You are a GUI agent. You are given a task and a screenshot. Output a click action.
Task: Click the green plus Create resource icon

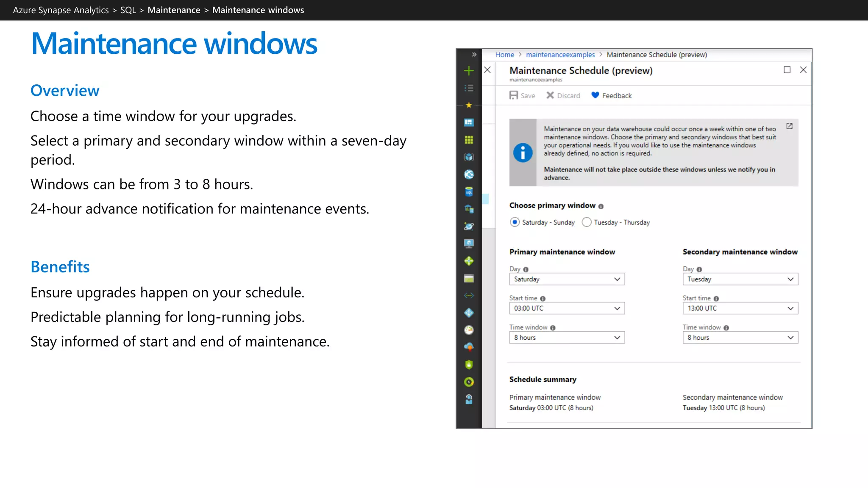(469, 71)
